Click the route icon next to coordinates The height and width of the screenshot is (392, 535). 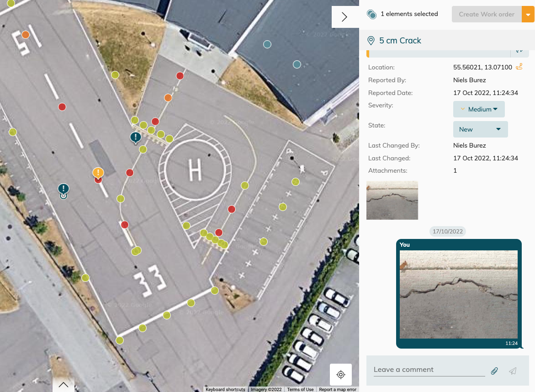tap(519, 67)
